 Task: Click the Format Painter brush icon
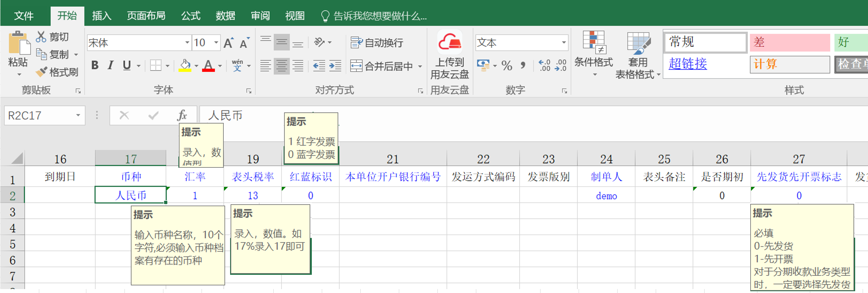[41, 72]
